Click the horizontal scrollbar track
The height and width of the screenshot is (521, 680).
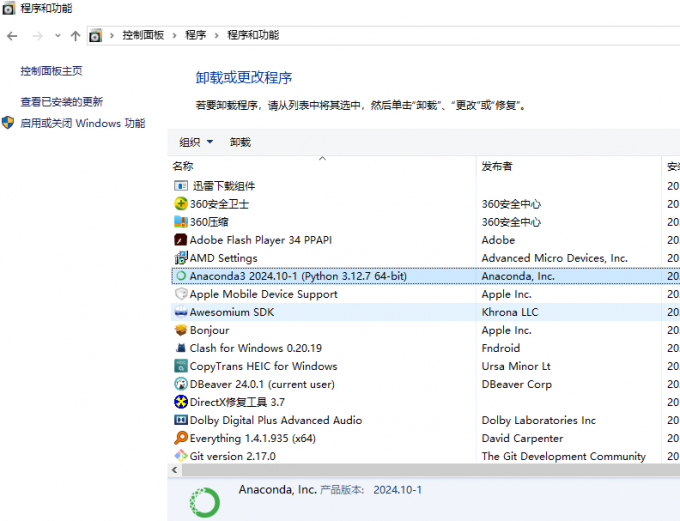pos(431,470)
